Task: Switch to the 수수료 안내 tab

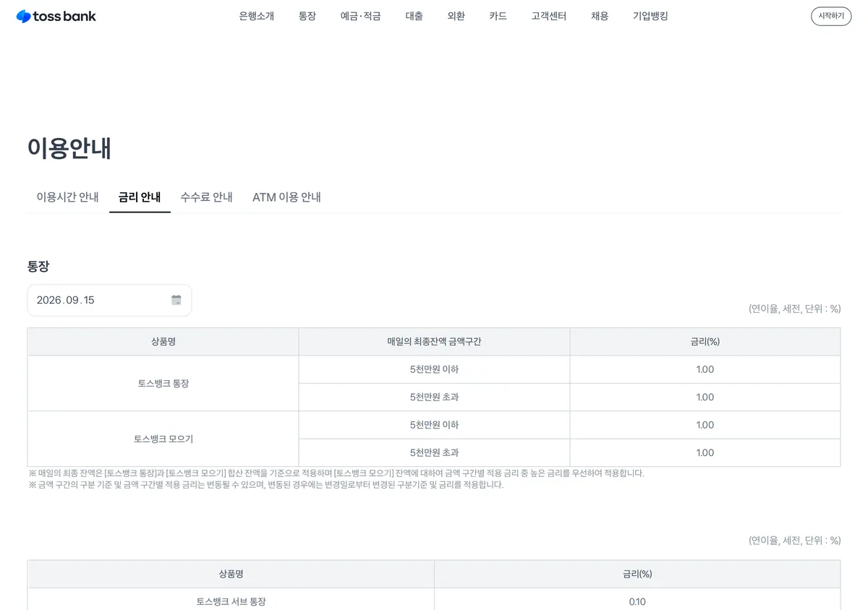Action: 207,197
